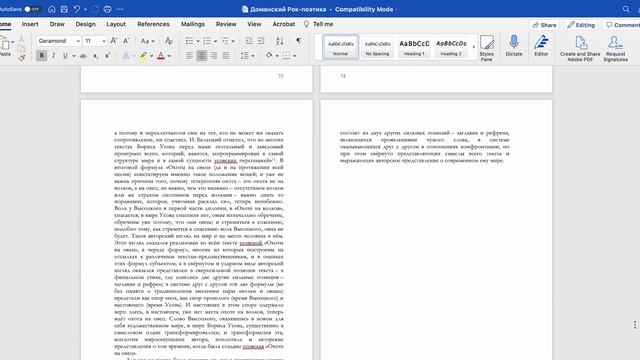Toggle superscript formatting
The width and height of the screenshot is (640, 360).
coord(107,56)
